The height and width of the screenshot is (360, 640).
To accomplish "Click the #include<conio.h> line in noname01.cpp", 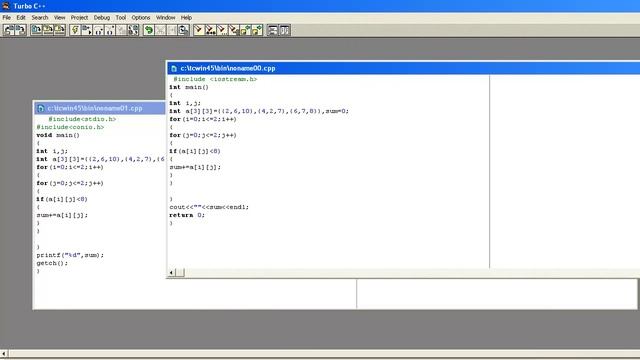I will [70, 127].
